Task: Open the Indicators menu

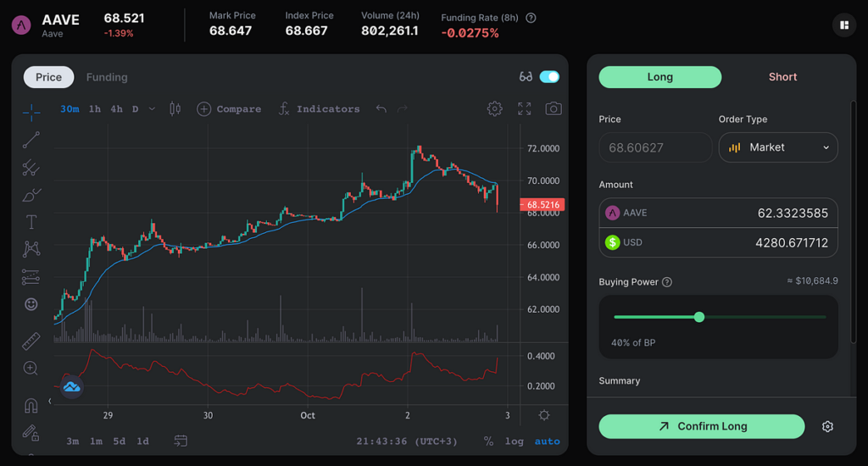Action: click(x=319, y=109)
